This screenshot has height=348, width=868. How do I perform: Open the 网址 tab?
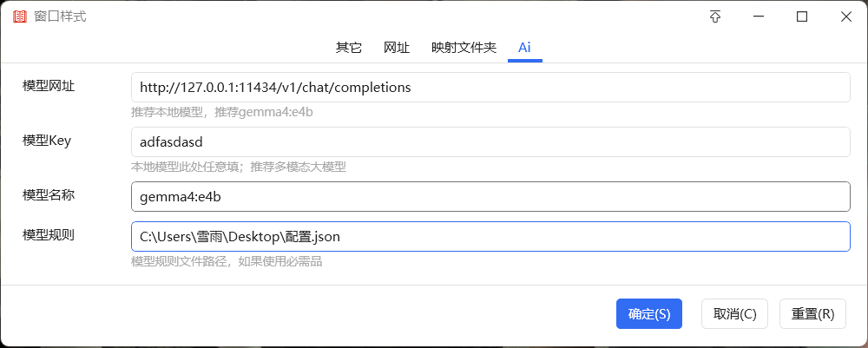[397, 48]
